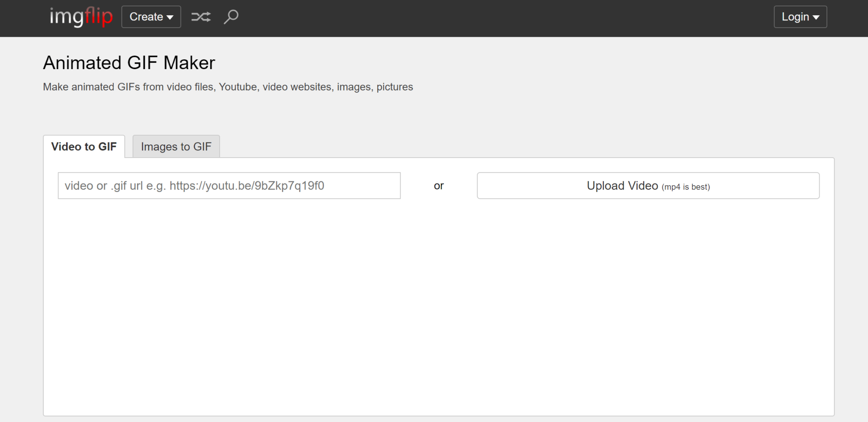Click the red "flip" part of logo

98,17
